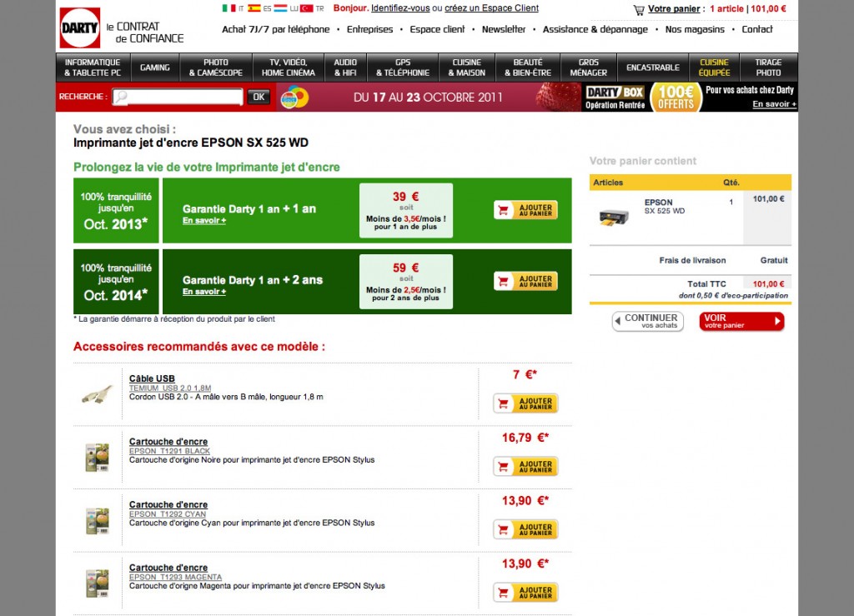This screenshot has height=616, width=854.
Task: Select the Spanish flag language
Action: click(x=254, y=8)
